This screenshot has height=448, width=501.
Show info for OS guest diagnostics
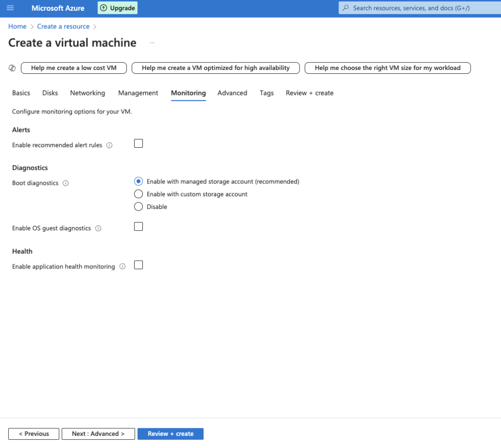(98, 228)
